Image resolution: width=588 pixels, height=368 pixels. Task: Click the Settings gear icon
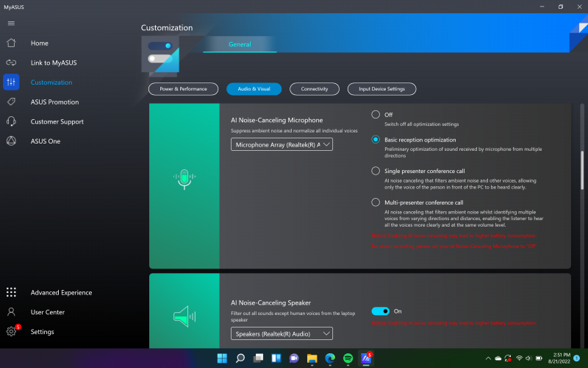pos(11,331)
